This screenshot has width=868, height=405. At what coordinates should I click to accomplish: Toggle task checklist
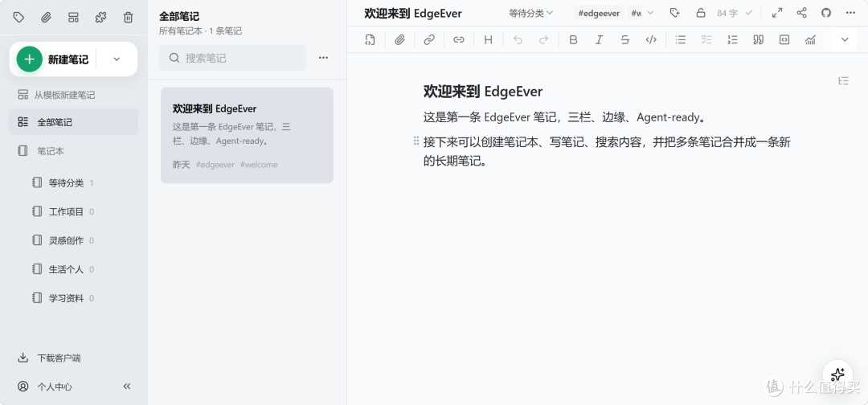pyautogui.click(x=706, y=39)
